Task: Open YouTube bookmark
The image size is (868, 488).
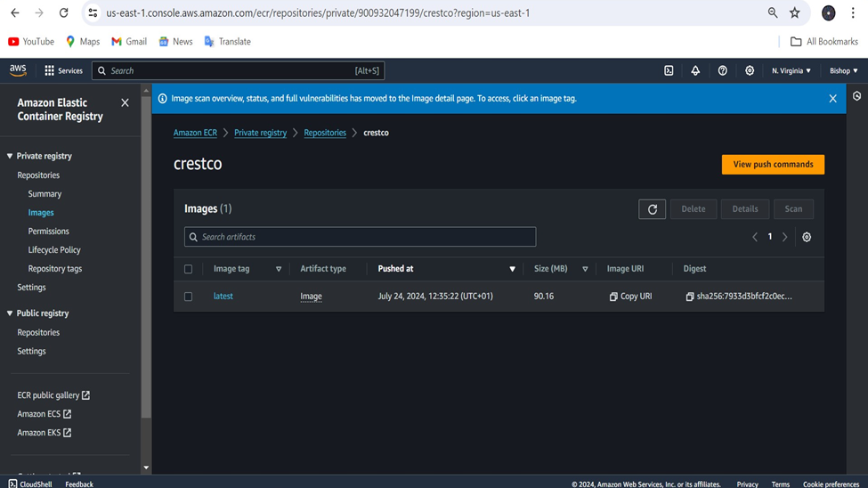Action: pyautogui.click(x=31, y=42)
